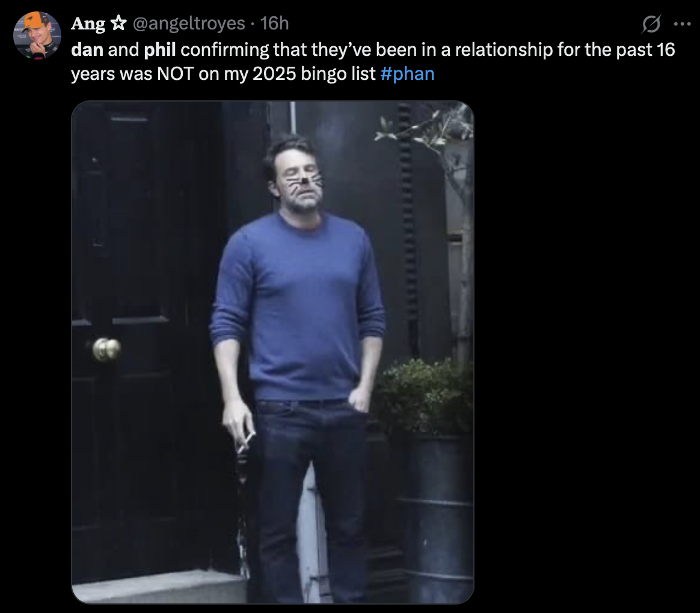Screen dimensions: 700x613
Task: Click the star emoji beside Ang's name
Action: [x=118, y=23]
